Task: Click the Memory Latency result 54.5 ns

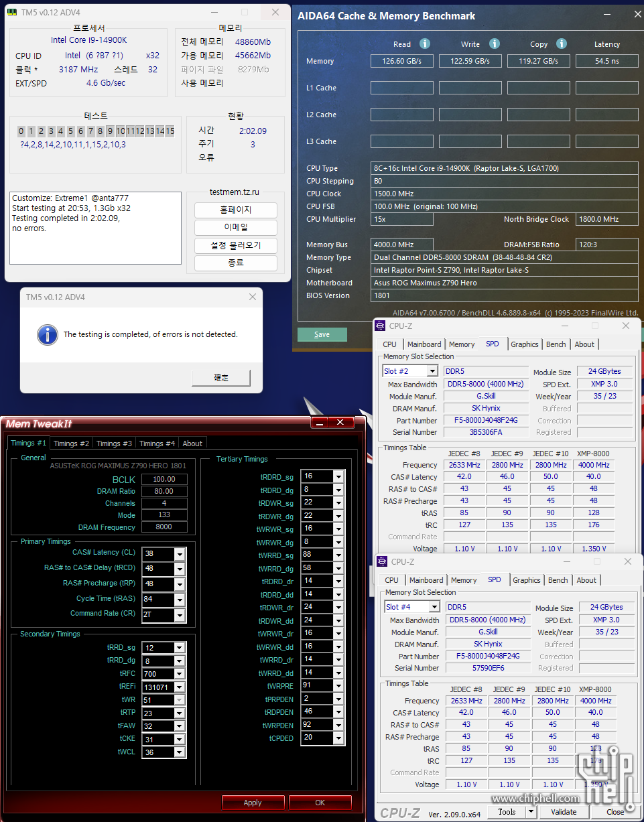Action: tap(607, 61)
